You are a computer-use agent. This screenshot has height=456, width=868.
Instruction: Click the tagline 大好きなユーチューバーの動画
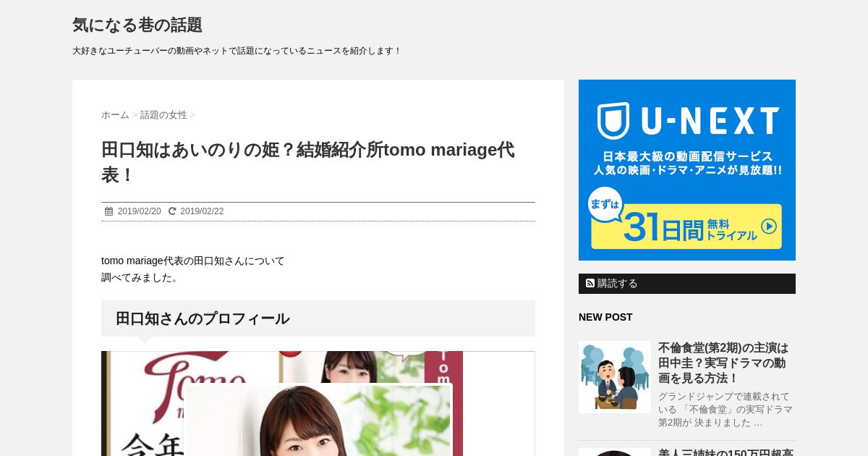237,51
